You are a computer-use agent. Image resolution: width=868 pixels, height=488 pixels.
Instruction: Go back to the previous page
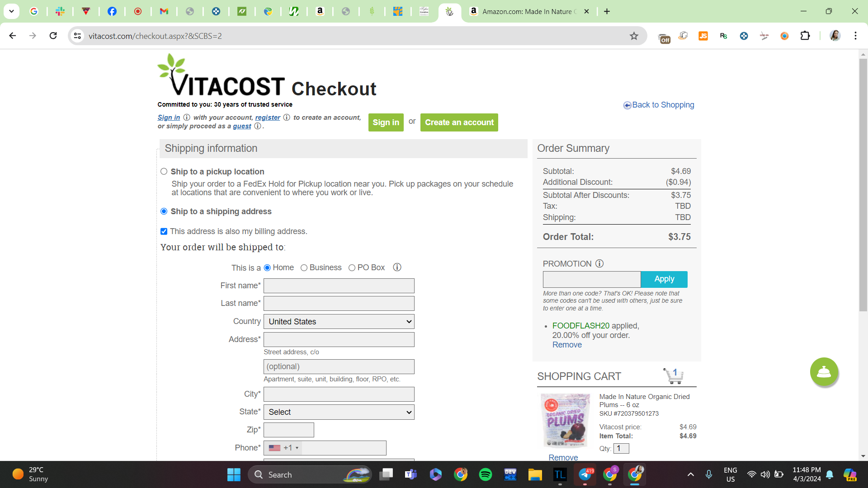(13, 36)
